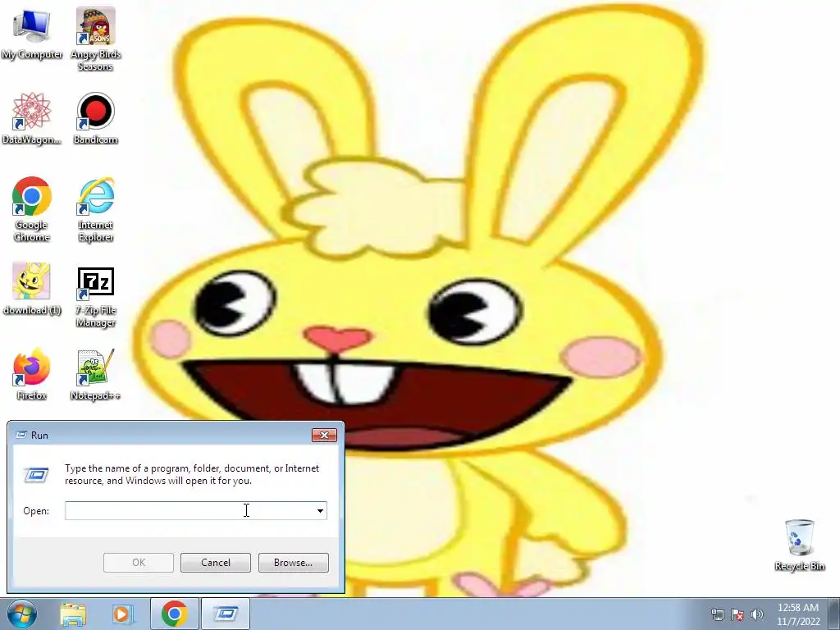This screenshot has width=840, height=630.
Task: Click Browse... in the Run dialog
Action: 293,563
